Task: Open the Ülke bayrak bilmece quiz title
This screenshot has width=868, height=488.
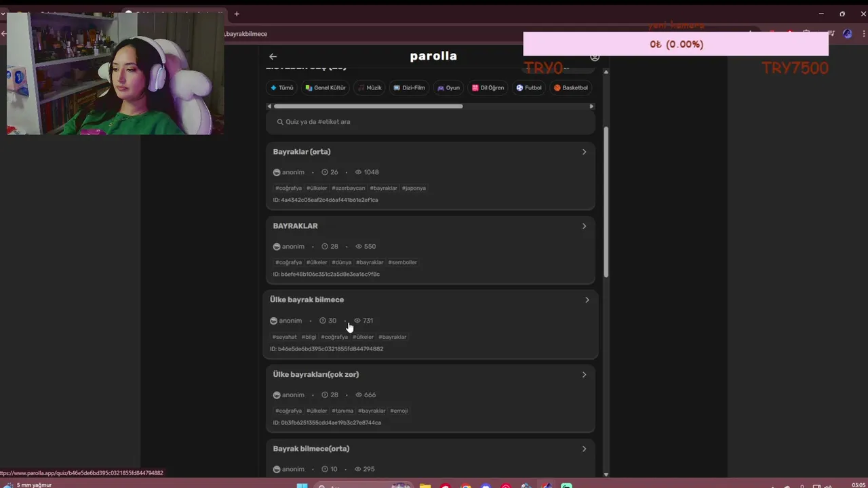Action: (x=307, y=300)
